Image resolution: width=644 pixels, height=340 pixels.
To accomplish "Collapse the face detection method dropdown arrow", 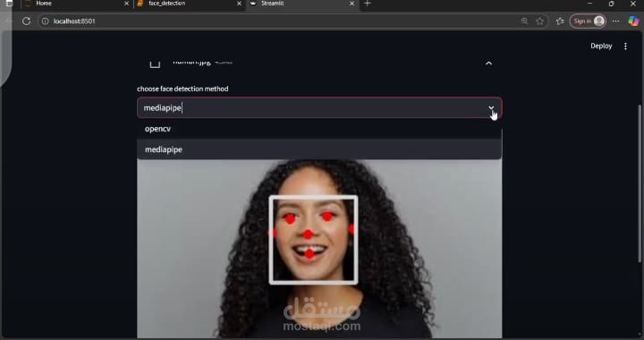I will 491,108.
